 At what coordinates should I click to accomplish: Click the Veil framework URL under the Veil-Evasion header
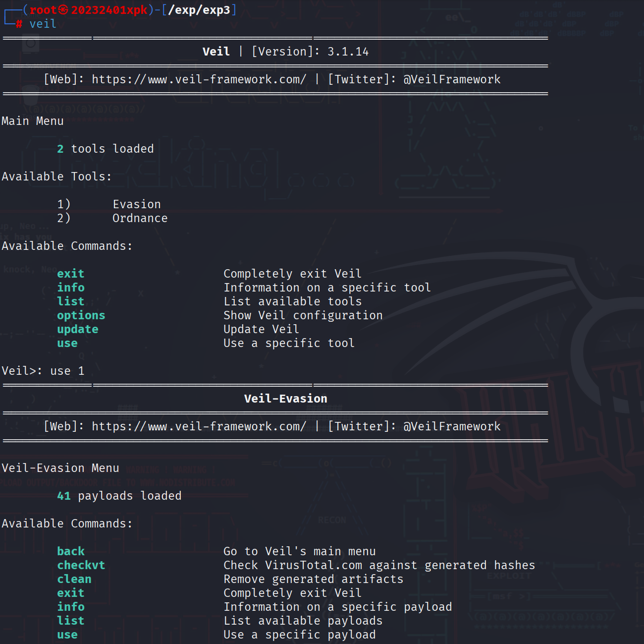(x=199, y=426)
